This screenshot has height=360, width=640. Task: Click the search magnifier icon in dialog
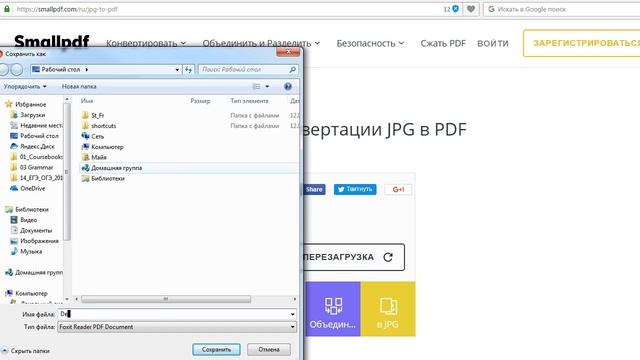coord(293,70)
